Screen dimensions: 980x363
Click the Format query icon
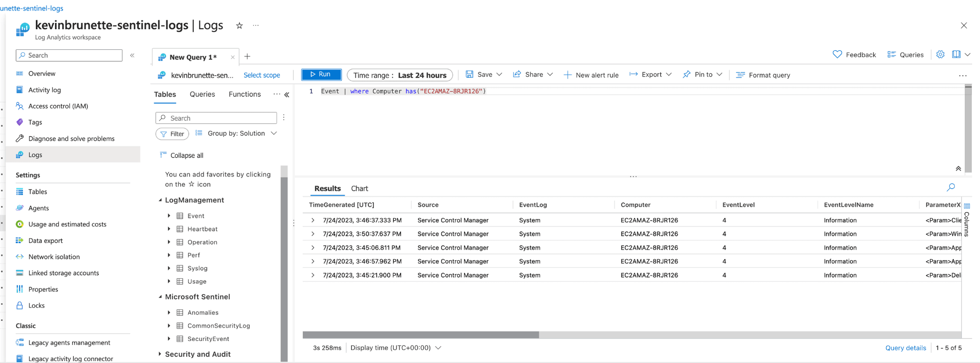click(740, 75)
